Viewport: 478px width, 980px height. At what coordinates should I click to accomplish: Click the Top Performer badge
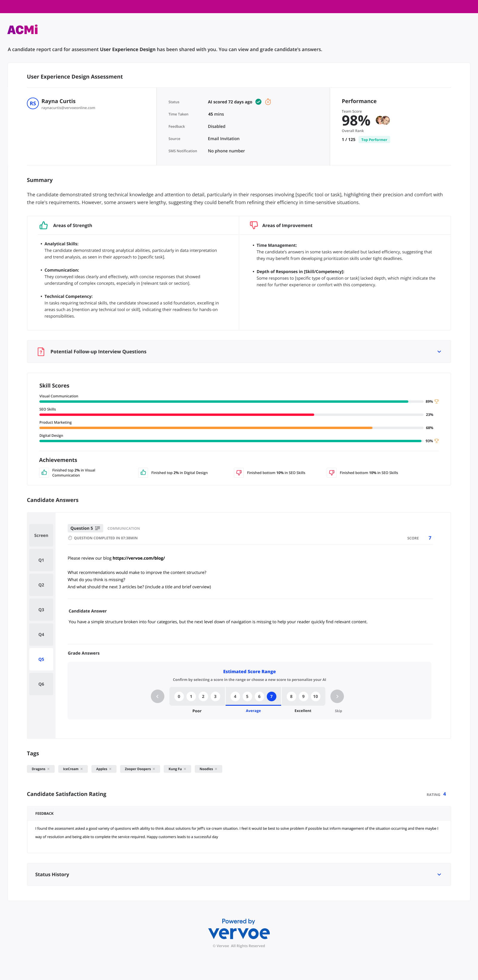[374, 140]
